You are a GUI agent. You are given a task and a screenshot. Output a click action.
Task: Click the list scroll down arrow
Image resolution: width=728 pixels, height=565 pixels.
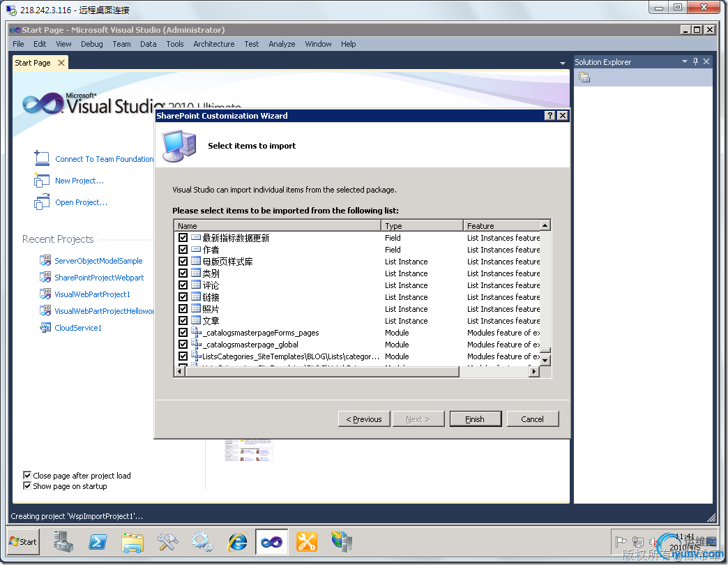tap(545, 360)
